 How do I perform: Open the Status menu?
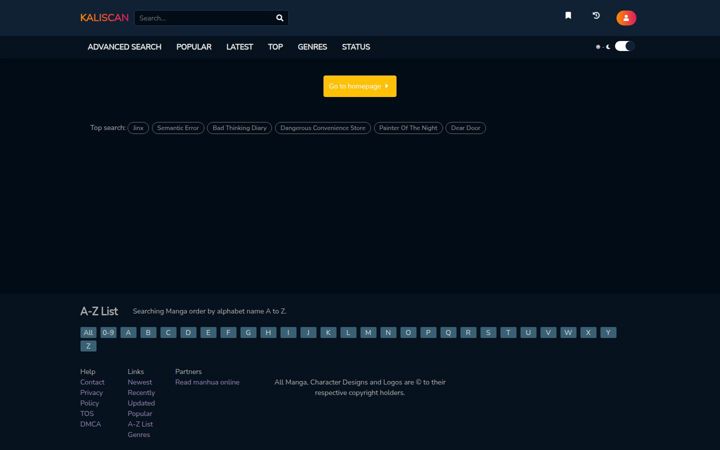coord(356,47)
